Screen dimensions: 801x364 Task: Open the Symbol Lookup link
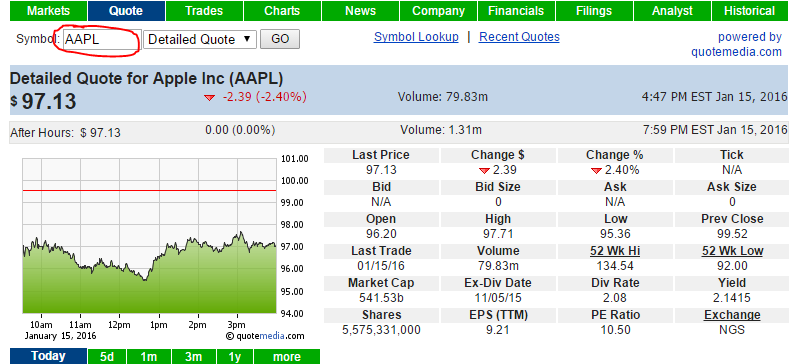pyautogui.click(x=416, y=37)
